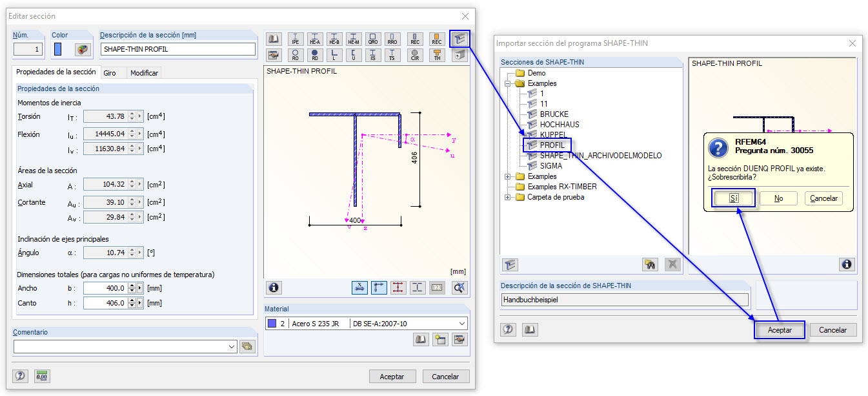Select the HE-M section type
Viewport: 868px width, 396px height.
coord(354,39)
